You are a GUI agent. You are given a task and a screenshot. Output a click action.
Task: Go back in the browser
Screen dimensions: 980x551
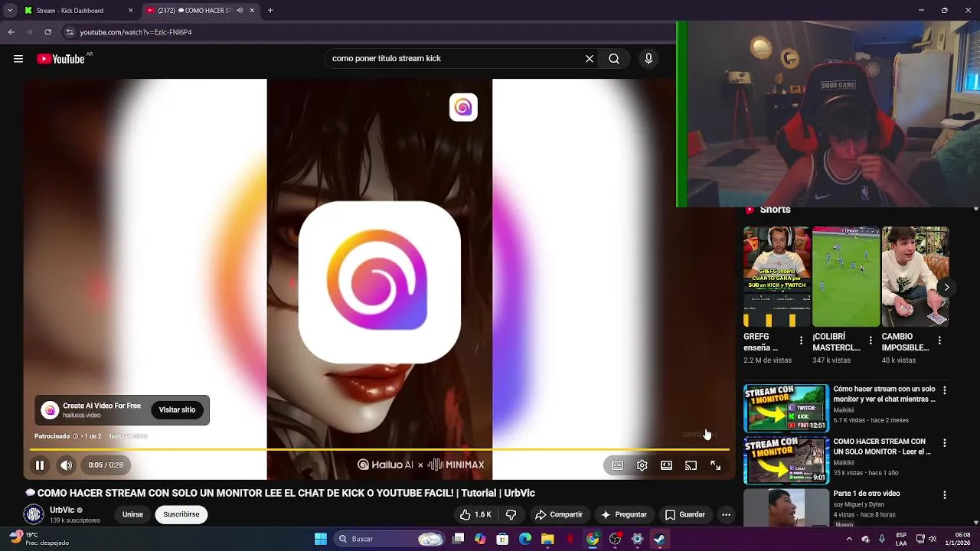pos(11,32)
